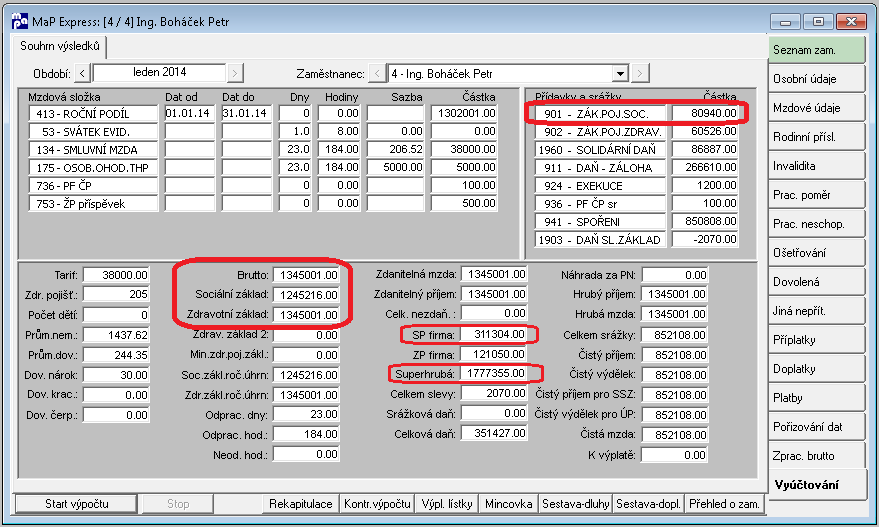
Task: Click the K výplatě value field
Action: tap(675, 455)
